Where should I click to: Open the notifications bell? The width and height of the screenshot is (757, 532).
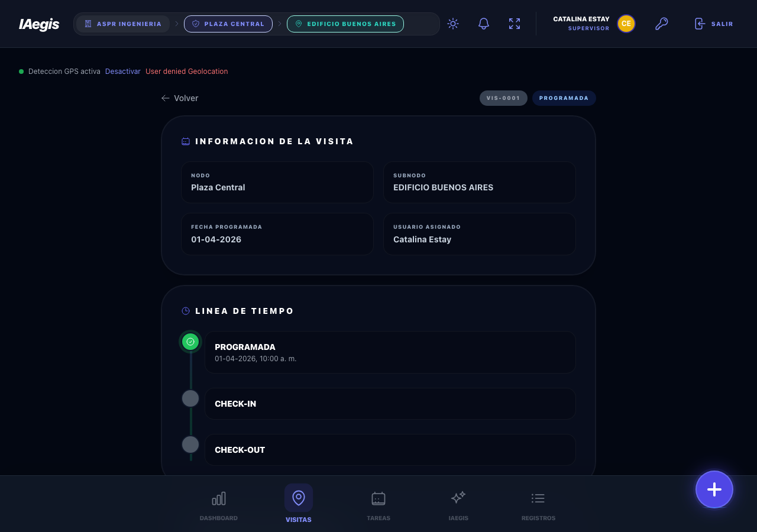pyautogui.click(x=484, y=24)
